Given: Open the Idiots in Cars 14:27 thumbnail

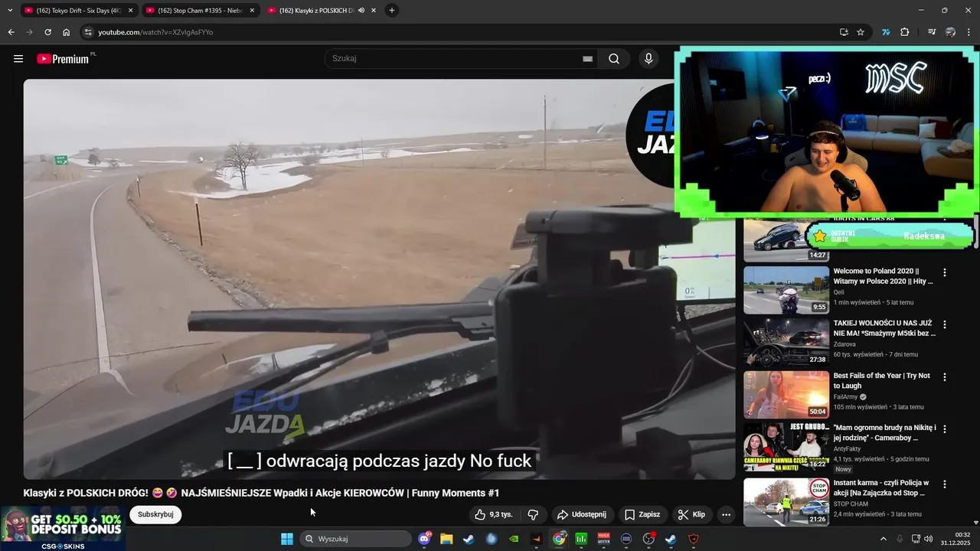Looking at the screenshot, I should pos(786,240).
